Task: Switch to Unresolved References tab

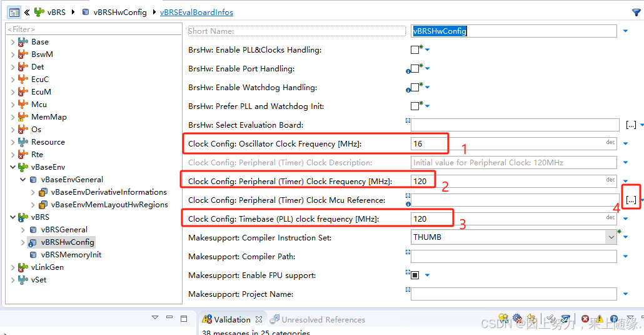Action: [x=323, y=320]
